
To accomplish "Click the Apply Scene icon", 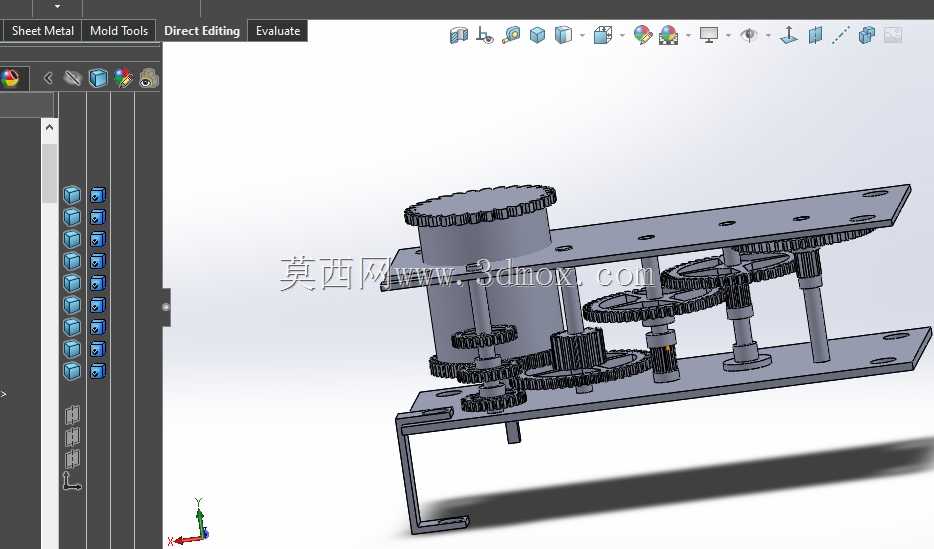I will click(x=668, y=35).
